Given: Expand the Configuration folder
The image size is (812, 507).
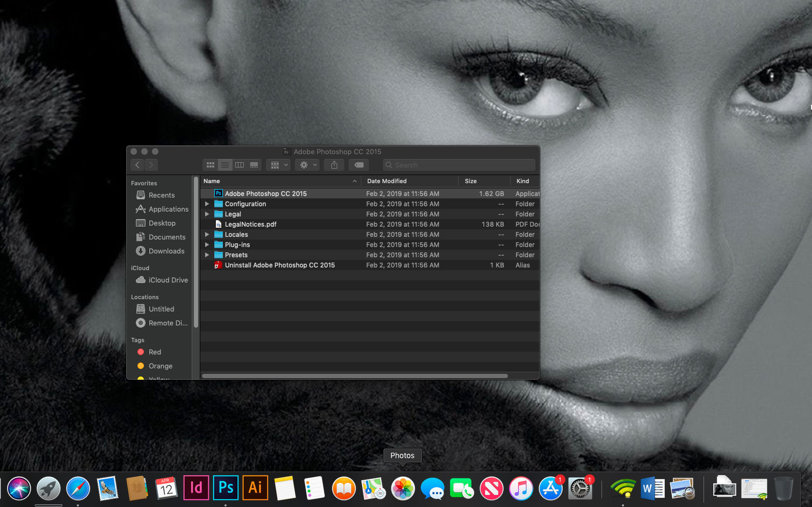Looking at the screenshot, I should click(207, 204).
